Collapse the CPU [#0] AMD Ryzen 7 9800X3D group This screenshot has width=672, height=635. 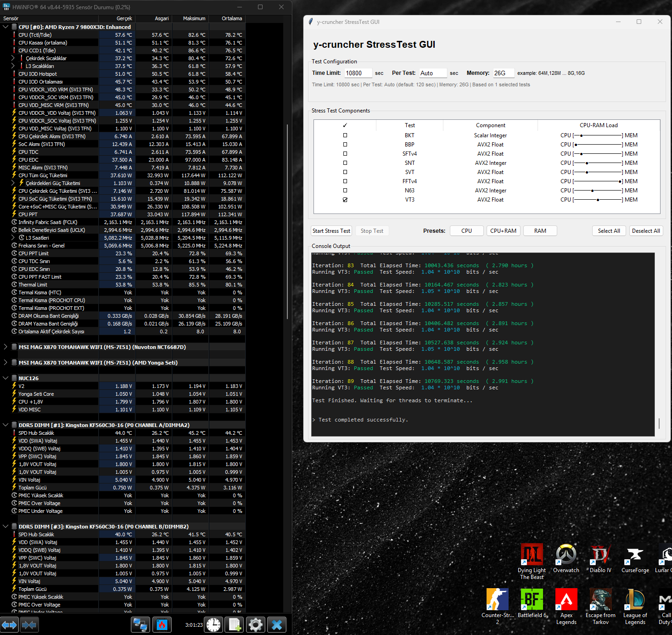pos(6,27)
